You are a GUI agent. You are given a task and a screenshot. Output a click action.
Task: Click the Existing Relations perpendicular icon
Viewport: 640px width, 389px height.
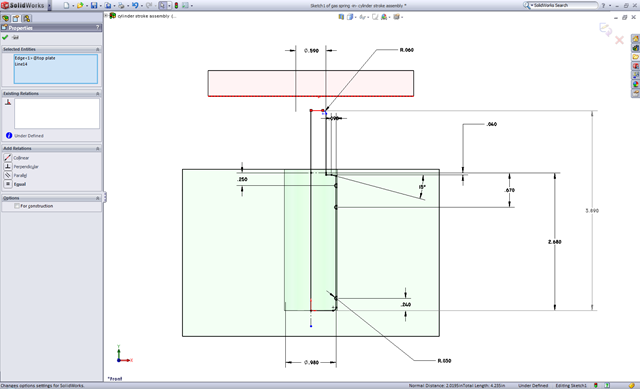pyautogui.click(x=8, y=102)
